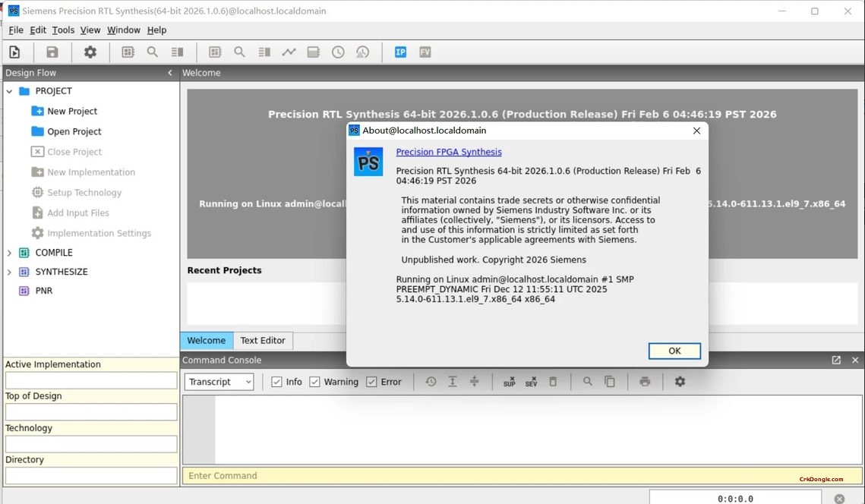Click the new document icon in main toolbar

(x=15, y=52)
